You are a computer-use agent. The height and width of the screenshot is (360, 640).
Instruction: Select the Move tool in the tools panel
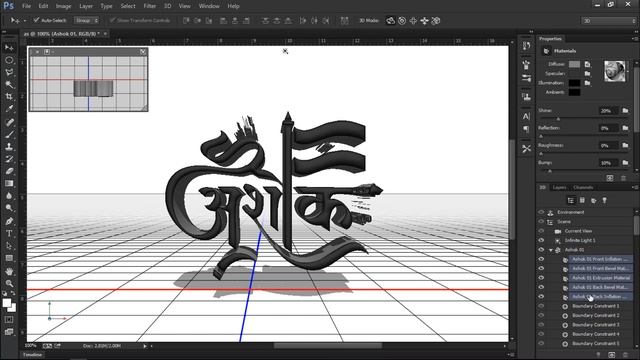pos(9,48)
